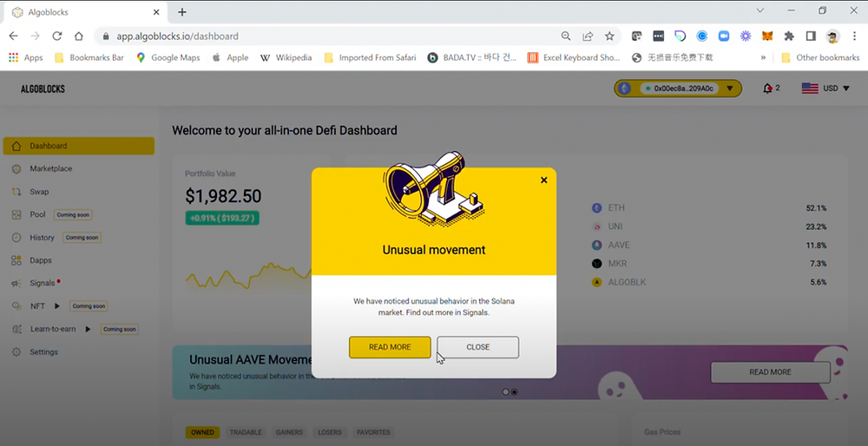Open the USD currency dropdown
This screenshot has height=446, width=868.
(x=825, y=88)
